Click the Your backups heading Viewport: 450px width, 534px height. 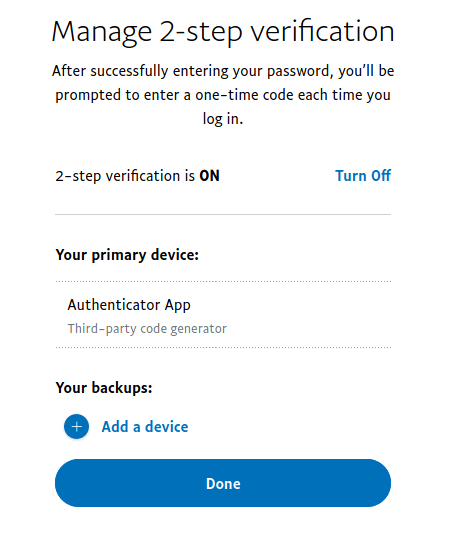point(104,388)
